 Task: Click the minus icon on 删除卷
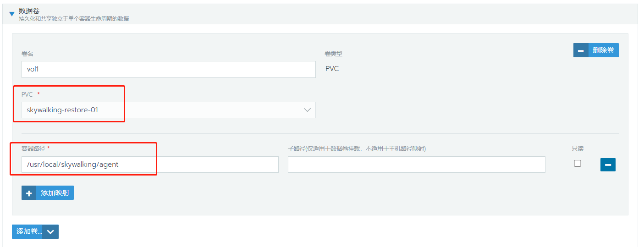tap(581, 50)
